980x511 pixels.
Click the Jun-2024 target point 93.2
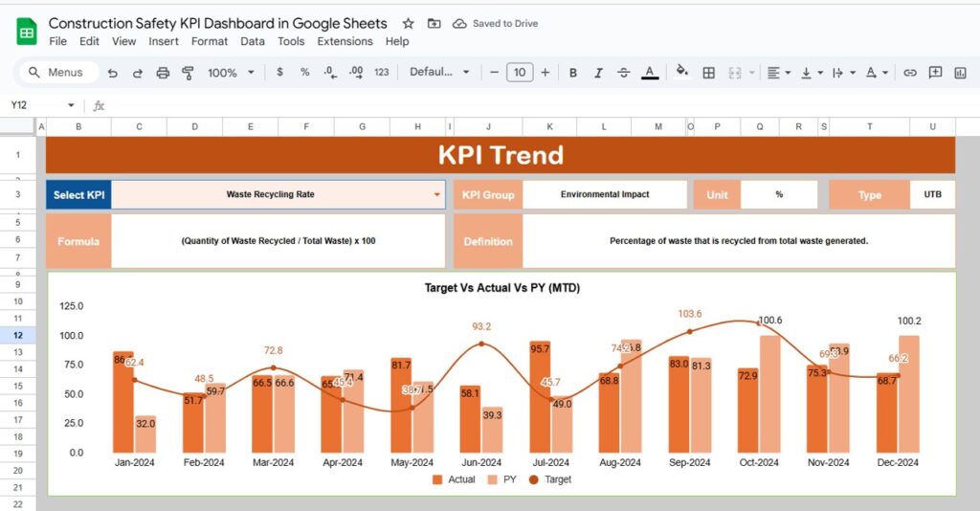click(481, 344)
